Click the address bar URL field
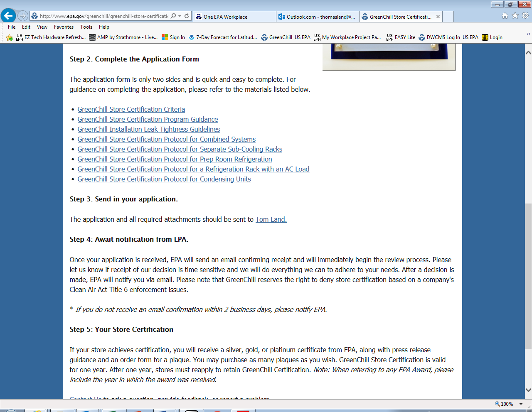The image size is (532, 412). click(x=104, y=16)
